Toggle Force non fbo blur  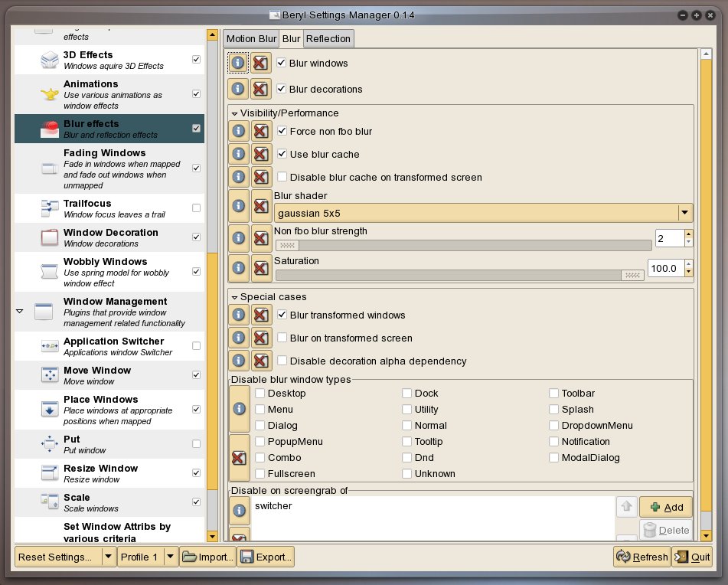282,131
